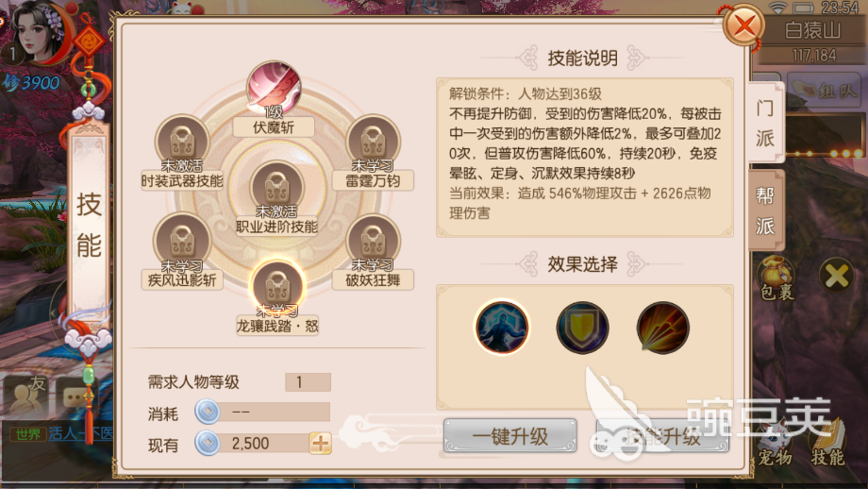Open the 包裹 bag icon
Screen dimensions: 868x489
pyautogui.click(x=776, y=278)
